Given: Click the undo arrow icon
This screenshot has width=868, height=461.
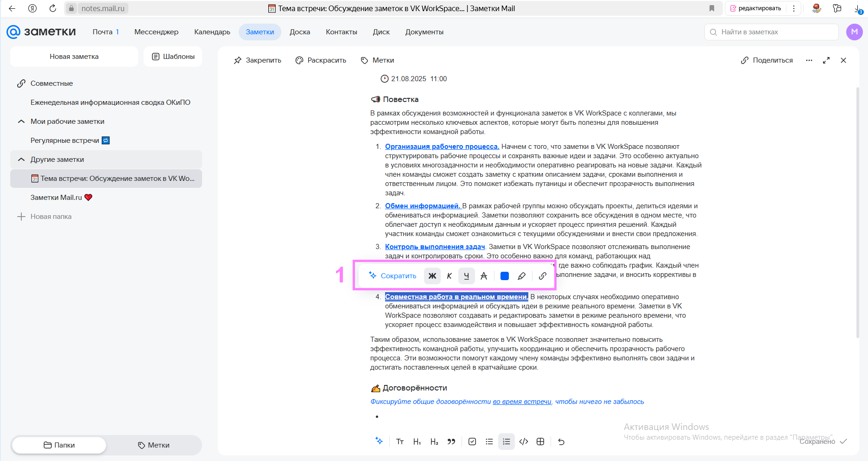Looking at the screenshot, I should coord(561,442).
